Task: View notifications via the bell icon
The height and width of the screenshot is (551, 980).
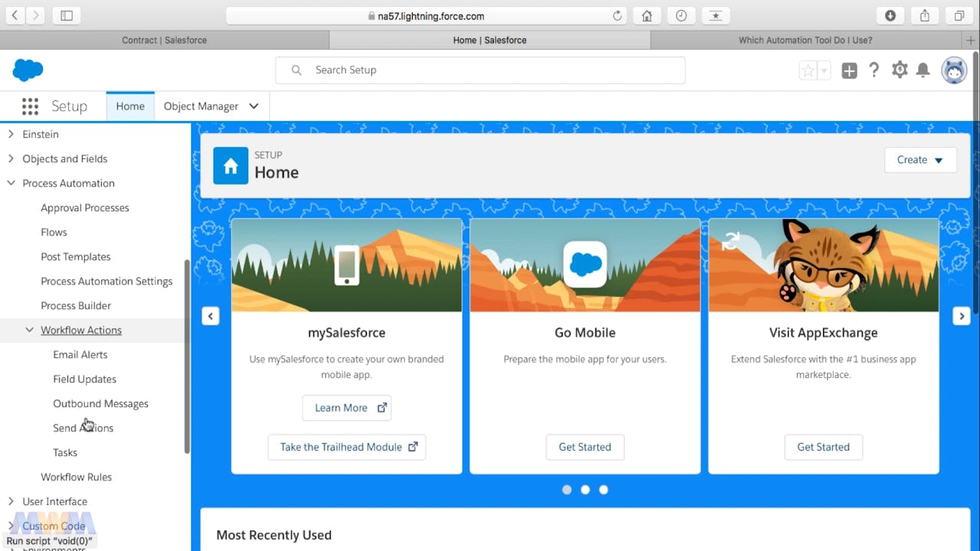Action: point(923,70)
